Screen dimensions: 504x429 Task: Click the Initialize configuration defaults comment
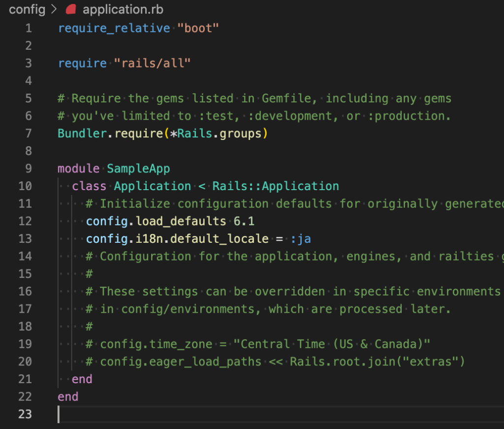[295, 204]
